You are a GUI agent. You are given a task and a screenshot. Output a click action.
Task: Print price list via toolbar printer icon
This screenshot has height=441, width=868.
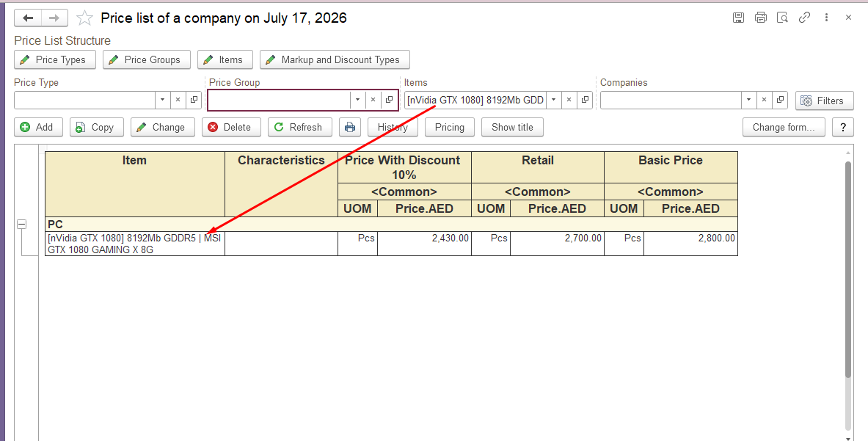tap(350, 127)
